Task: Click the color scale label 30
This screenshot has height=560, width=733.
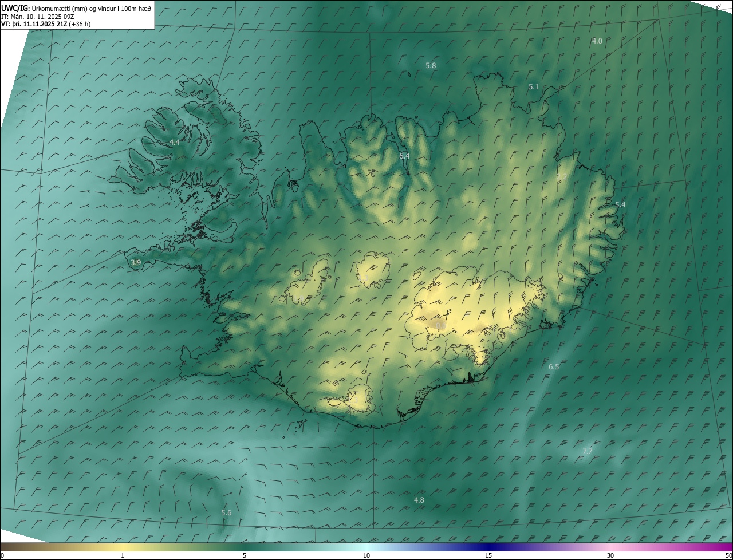Action: coord(610,555)
